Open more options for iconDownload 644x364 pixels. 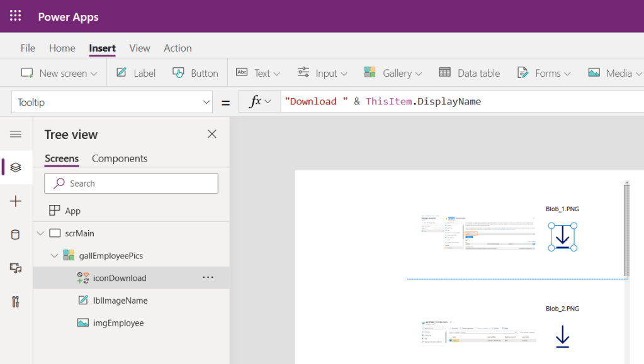[208, 278]
